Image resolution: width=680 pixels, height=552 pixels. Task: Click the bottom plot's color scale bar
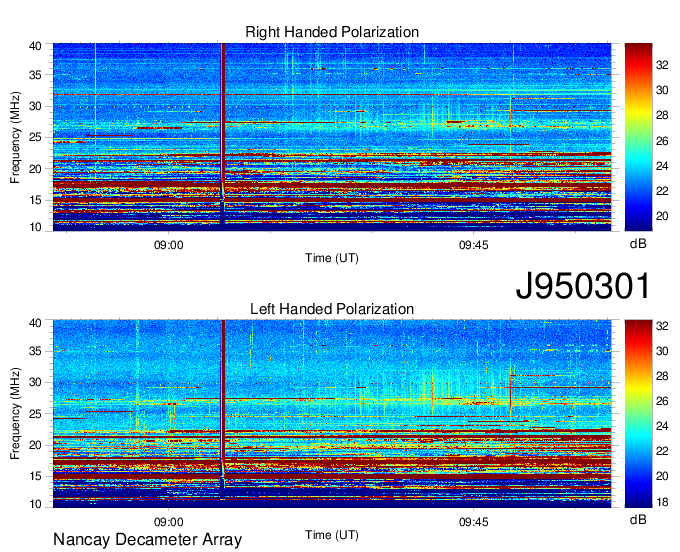click(638, 414)
